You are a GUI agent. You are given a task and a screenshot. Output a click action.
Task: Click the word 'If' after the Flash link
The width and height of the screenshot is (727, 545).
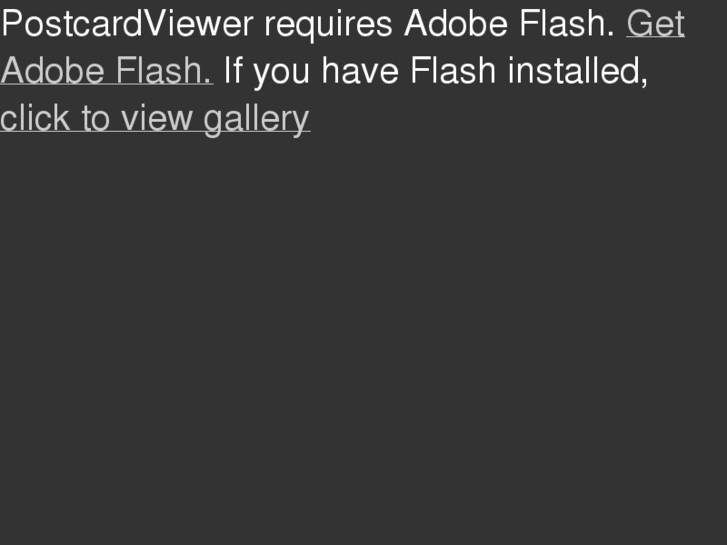[x=233, y=71]
